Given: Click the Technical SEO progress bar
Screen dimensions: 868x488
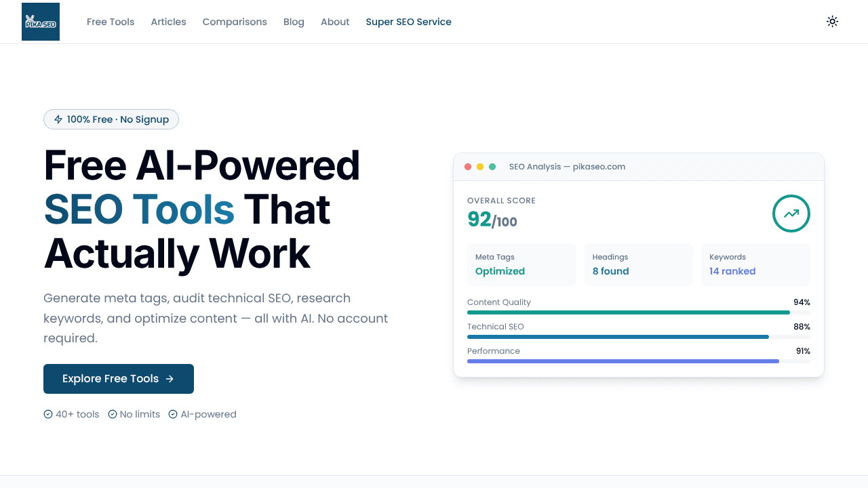Looking at the screenshot, I should pos(639,337).
